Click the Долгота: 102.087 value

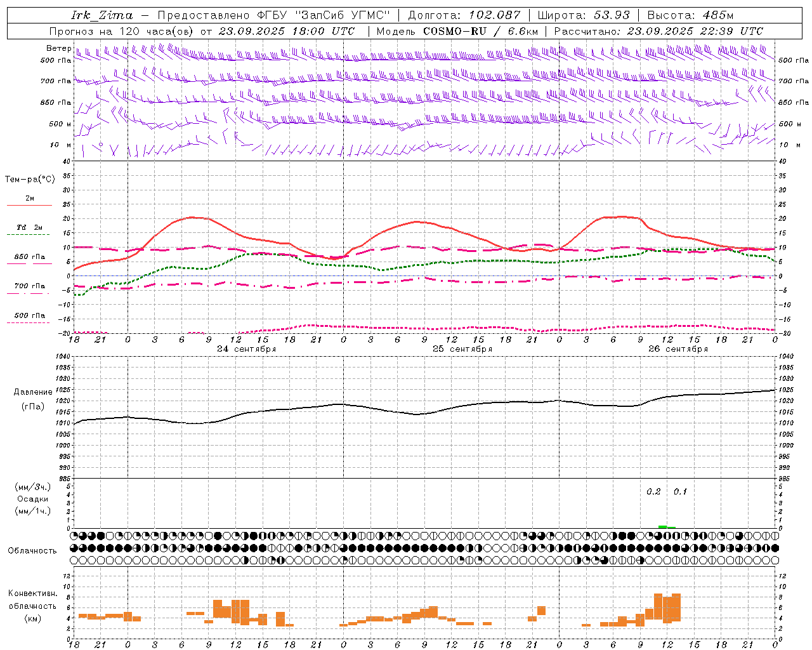pos(464,15)
